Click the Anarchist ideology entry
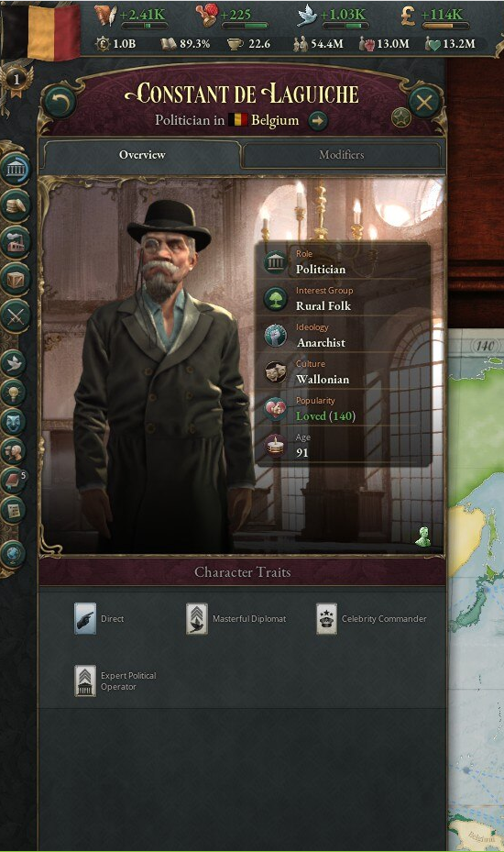The image size is (504, 852). [344, 336]
